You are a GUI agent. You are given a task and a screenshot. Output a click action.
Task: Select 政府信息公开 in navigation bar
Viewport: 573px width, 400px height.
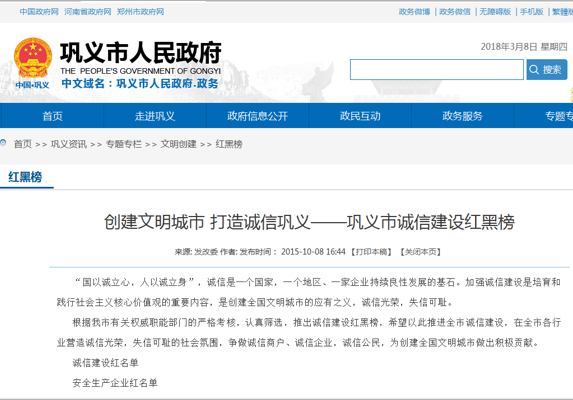pyautogui.click(x=258, y=116)
